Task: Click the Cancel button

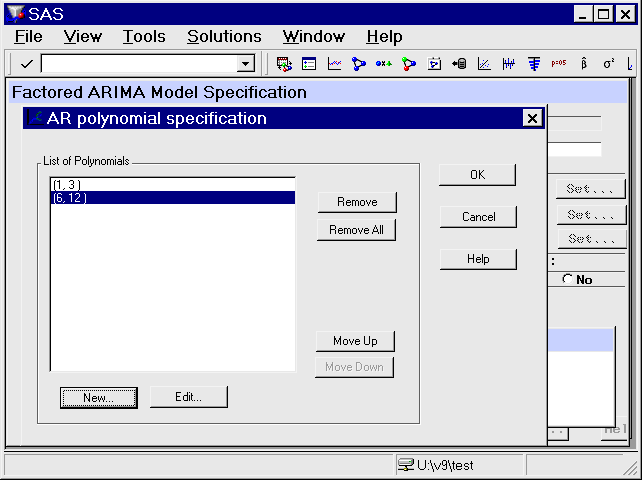Action: [x=478, y=217]
